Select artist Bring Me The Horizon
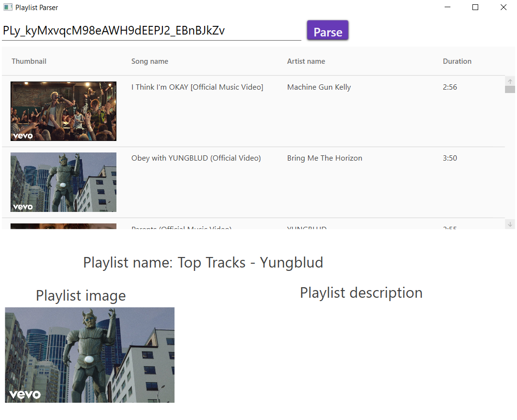Viewport: 517px width, 420px height. coord(324,158)
